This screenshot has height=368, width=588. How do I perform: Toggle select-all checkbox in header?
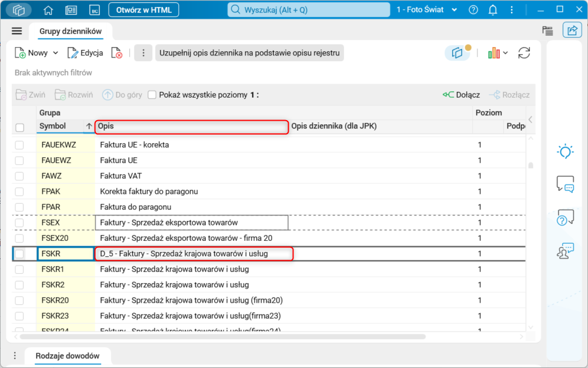(20, 128)
